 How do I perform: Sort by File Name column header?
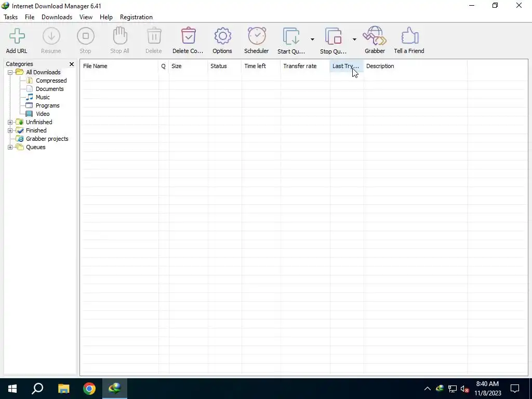click(119, 66)
